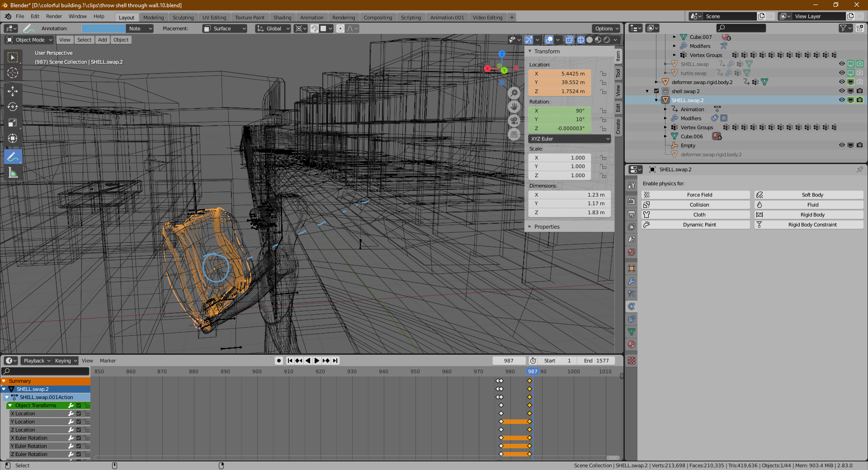Open the Modifiers properties tab

click(632, 281)
